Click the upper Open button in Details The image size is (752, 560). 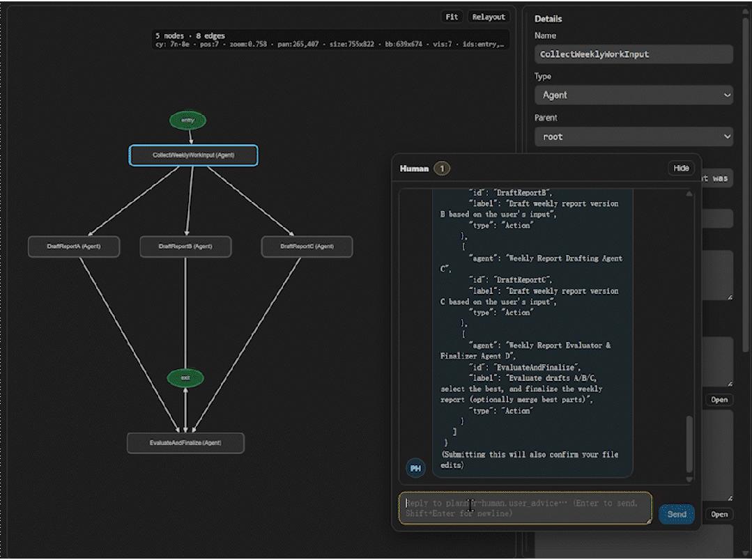point(719,400)
